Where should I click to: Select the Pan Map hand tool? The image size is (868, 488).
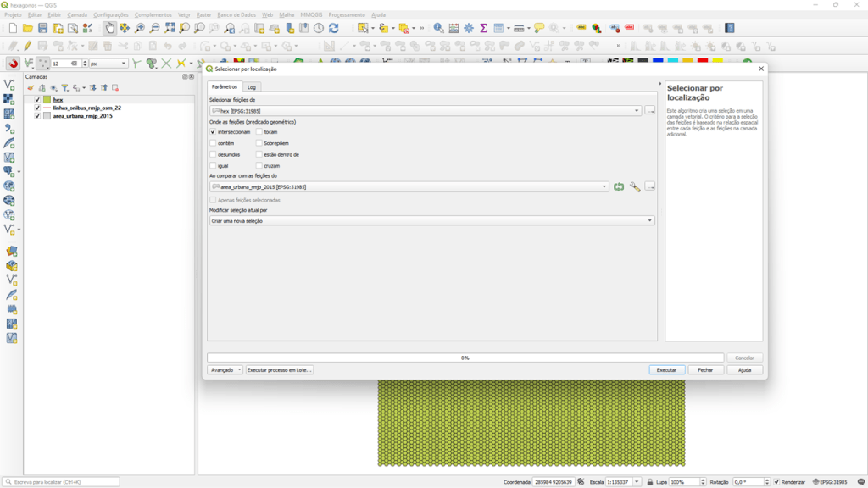(110, 28)
